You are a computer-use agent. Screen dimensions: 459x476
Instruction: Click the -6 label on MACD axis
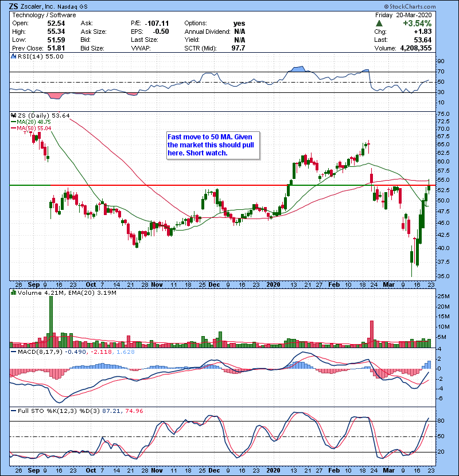point(439,399)
